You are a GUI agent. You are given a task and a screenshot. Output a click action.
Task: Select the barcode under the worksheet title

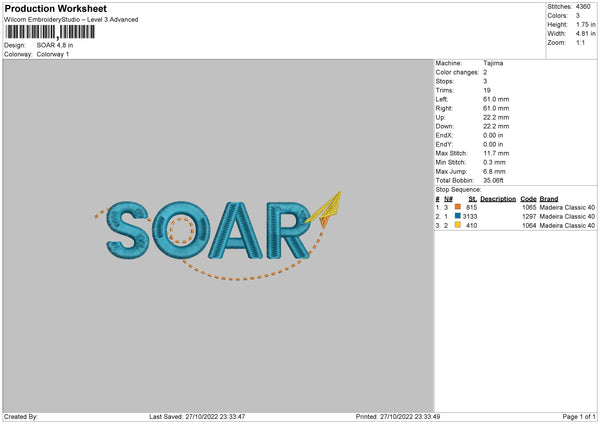pyautogui.click(x=50, y=32)
